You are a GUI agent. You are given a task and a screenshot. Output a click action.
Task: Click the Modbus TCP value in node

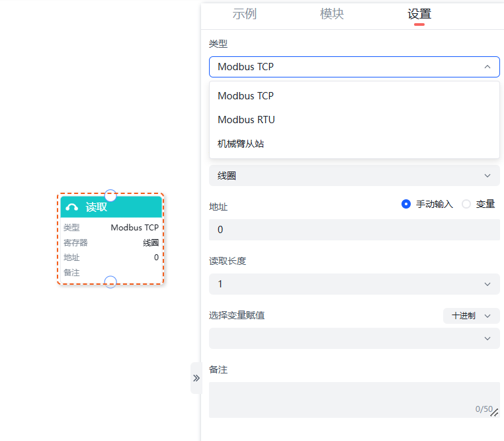click(135, 228)
